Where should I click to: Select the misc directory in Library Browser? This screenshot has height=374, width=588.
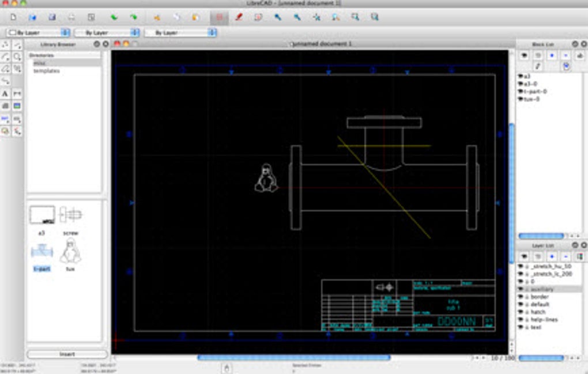click(x=39, y=63)
